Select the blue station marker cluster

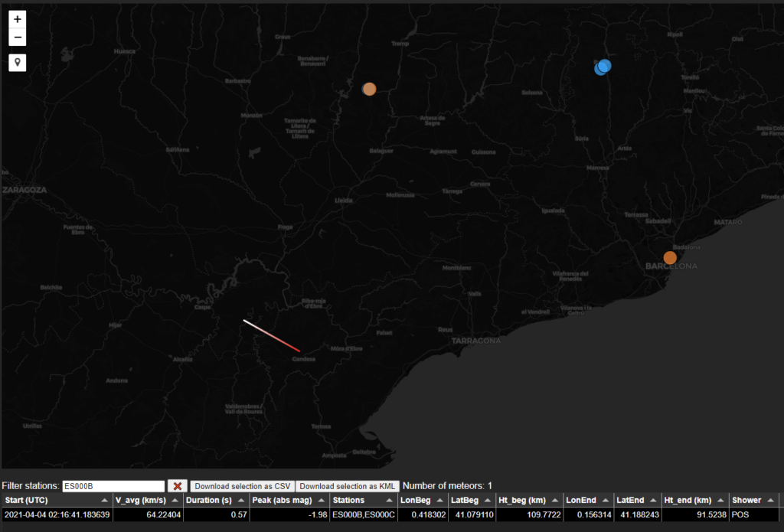[603, 67]
